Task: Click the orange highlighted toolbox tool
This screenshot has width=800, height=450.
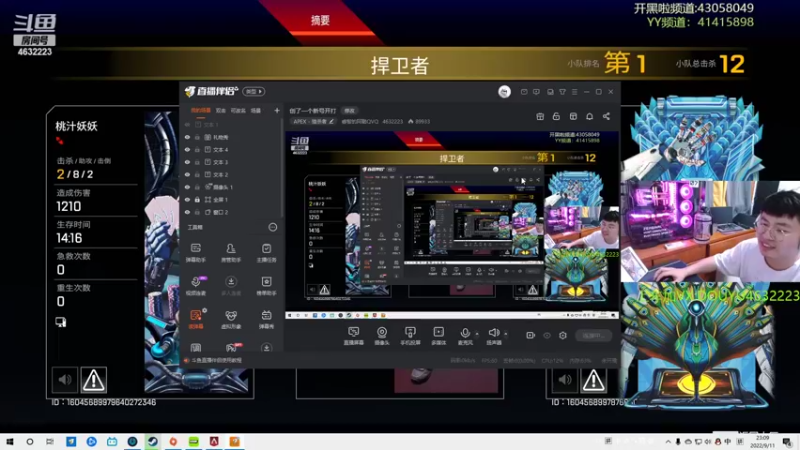Action: tap(196, 319)
